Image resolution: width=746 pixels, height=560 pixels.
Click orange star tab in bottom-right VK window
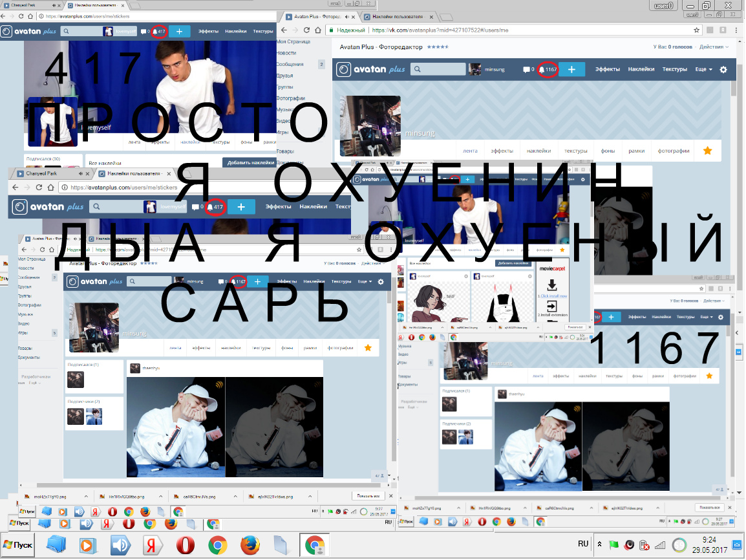709,376
